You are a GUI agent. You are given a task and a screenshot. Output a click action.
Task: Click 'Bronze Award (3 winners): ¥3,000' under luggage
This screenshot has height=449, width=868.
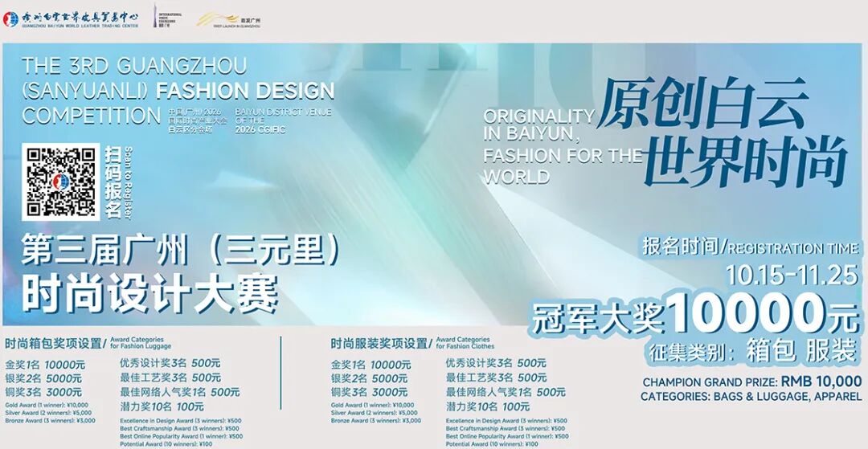pyautogui.click(x=50, y=421)
